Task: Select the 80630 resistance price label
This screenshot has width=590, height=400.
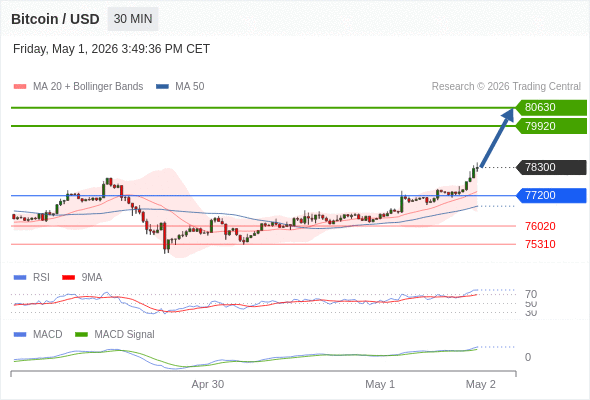Action: (x=551, y=108)
